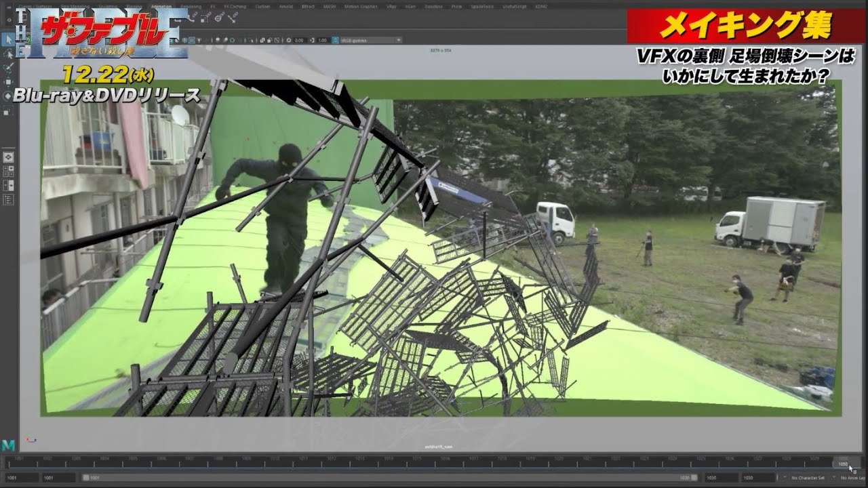Click the time range slider bar
This screenshot has width=868, height=488.
click(390, 478)
